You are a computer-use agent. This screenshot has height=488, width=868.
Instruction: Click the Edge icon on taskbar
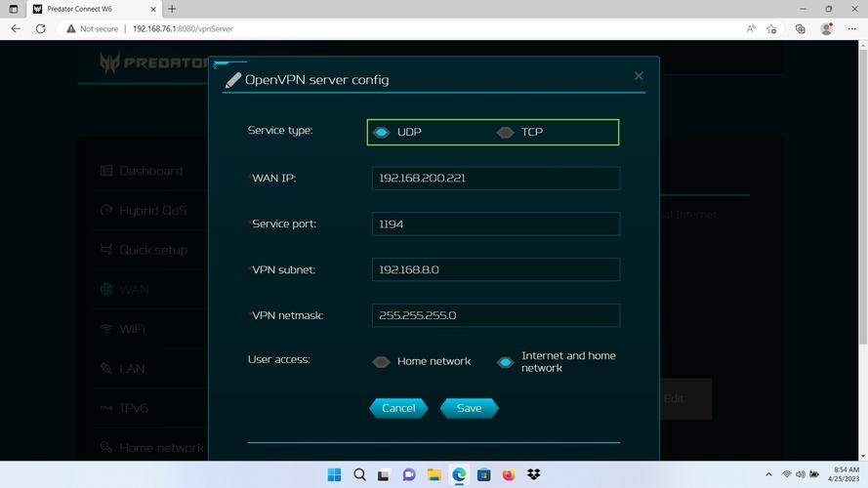tap(459, 474)
